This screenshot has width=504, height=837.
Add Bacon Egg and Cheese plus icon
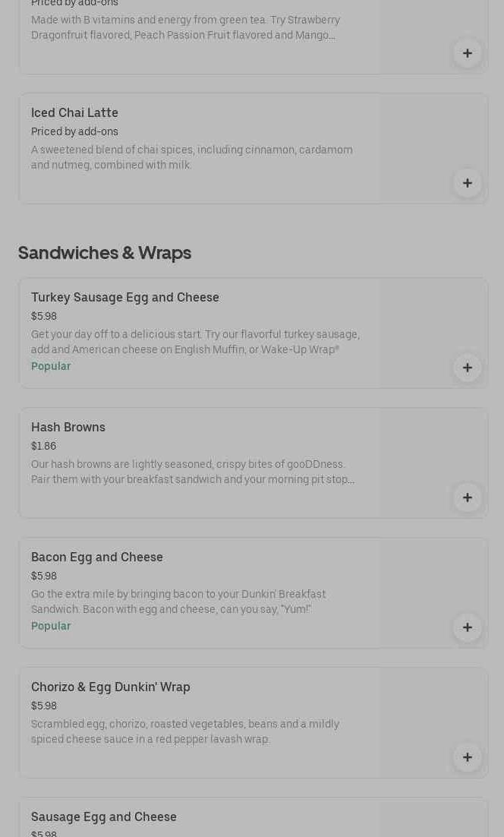(467, 627)
